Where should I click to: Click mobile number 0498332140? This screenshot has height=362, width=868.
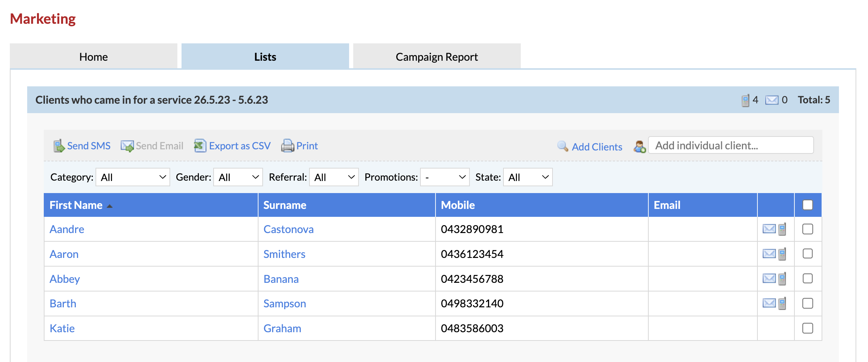[472, 304]
